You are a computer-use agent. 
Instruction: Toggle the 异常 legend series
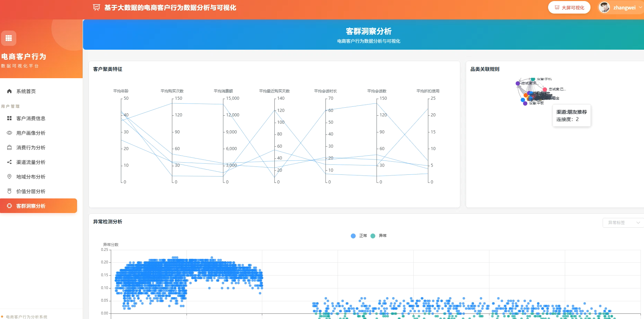pos(379,236)
